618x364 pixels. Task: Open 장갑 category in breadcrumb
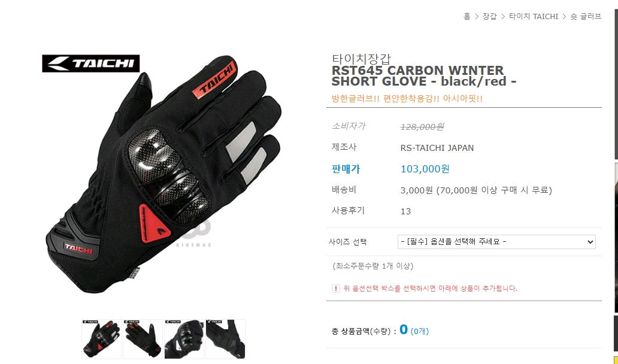489,17
